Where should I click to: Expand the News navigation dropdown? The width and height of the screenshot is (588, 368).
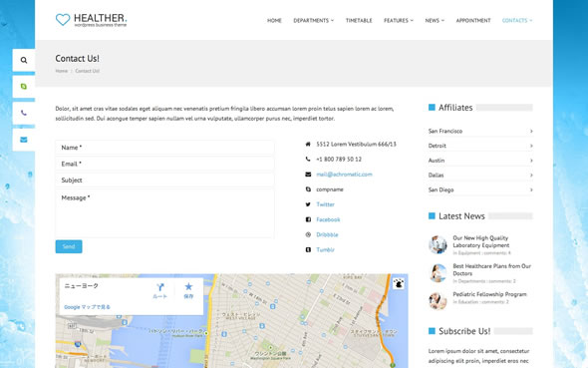[435, 21]
